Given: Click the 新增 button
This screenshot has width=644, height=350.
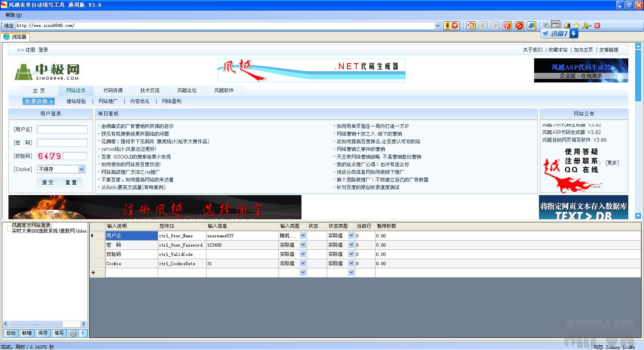Looking at the screenshot, I should 27,333.
